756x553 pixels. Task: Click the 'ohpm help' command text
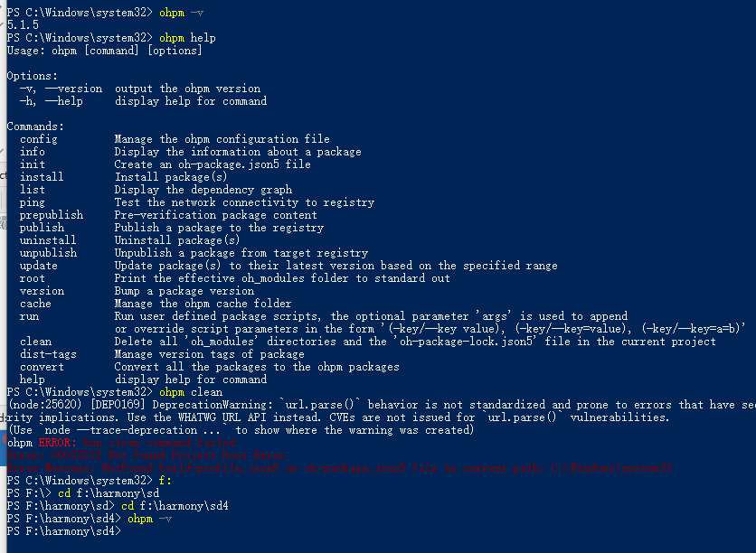coord(187,38)
